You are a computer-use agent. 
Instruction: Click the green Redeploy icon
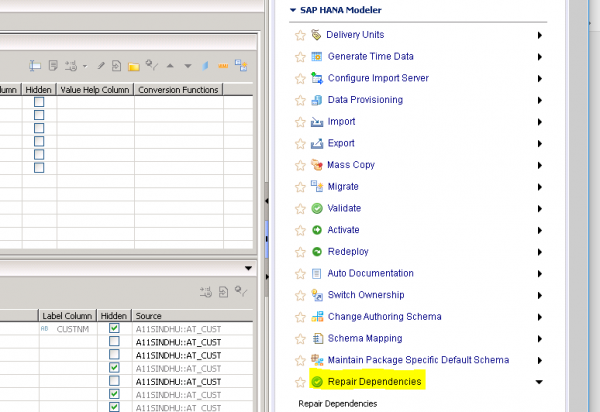pos(317,252)
